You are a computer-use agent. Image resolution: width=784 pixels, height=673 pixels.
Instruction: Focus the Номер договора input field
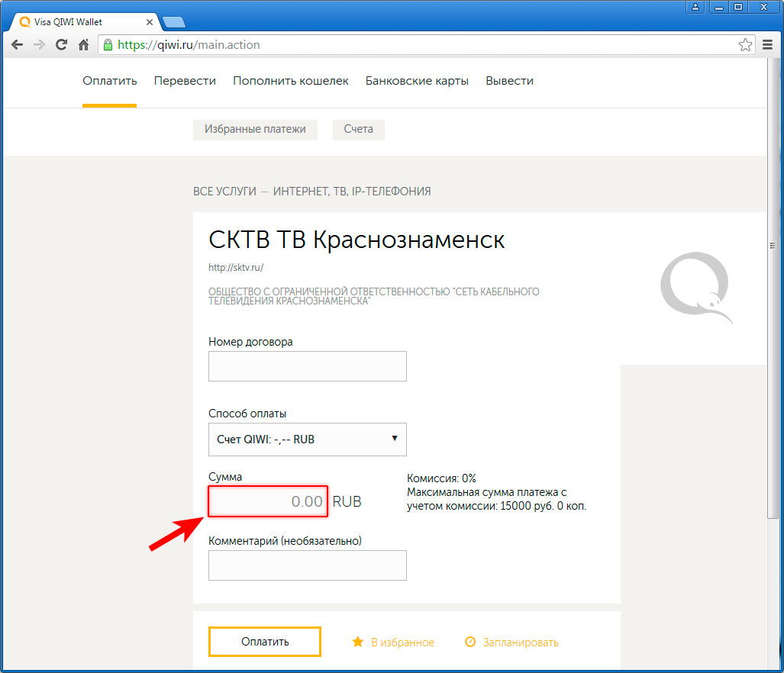click(308, 366)
